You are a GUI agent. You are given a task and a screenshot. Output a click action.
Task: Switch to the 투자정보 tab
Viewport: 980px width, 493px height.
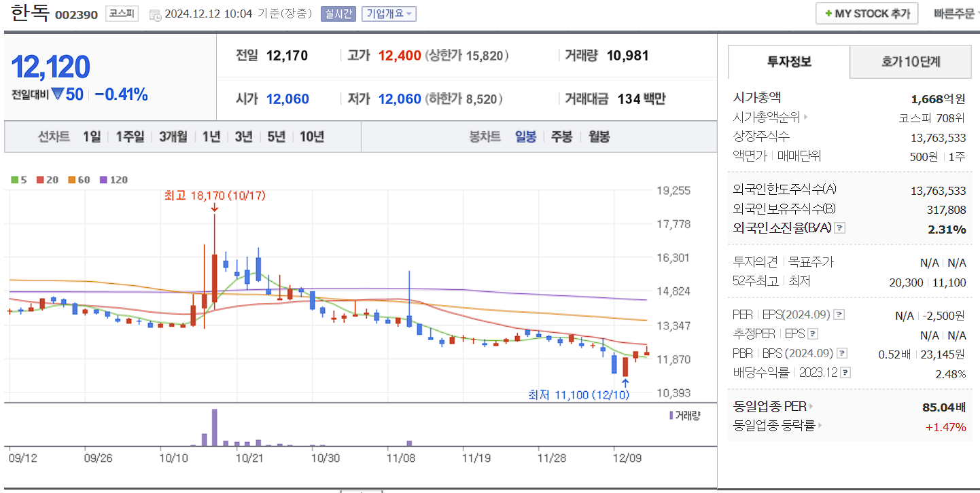(x=789, y=62)
